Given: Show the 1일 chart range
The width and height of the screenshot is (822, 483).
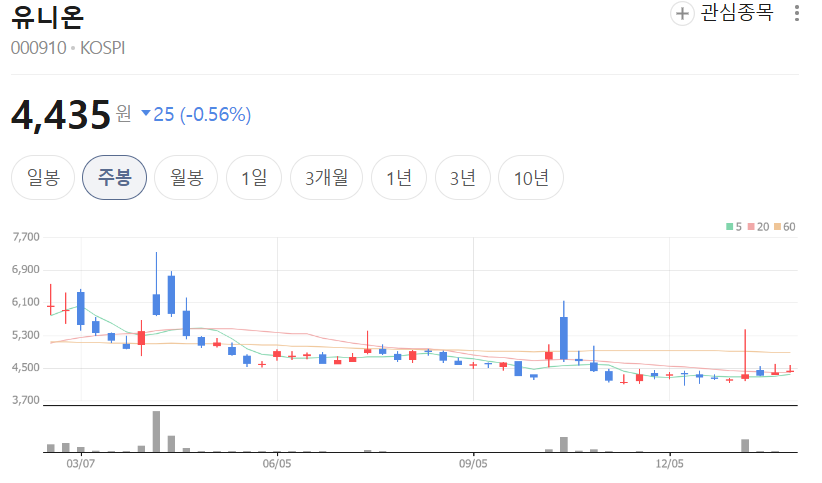Looking at the screenshot, I should [254, 178].
